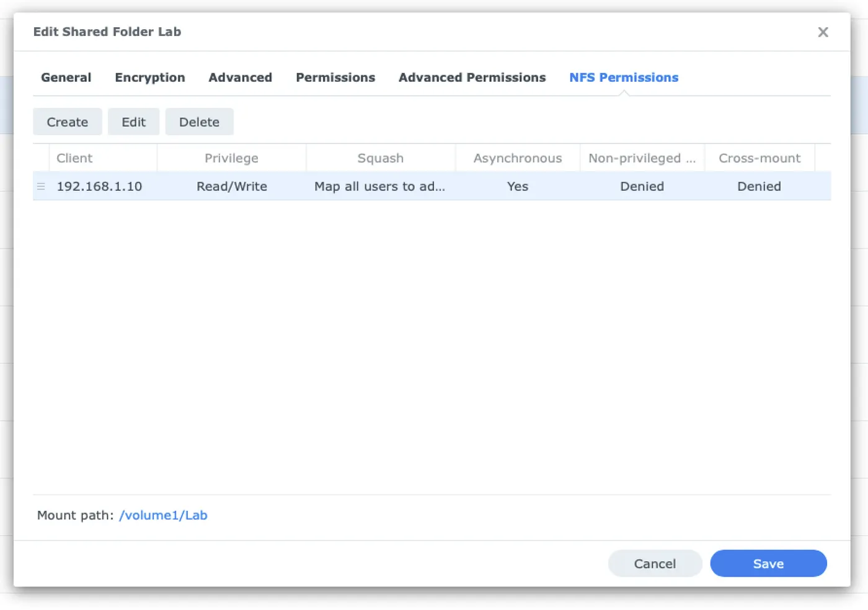Click the Cross-mount 'Denied' cell

point(759,187)
